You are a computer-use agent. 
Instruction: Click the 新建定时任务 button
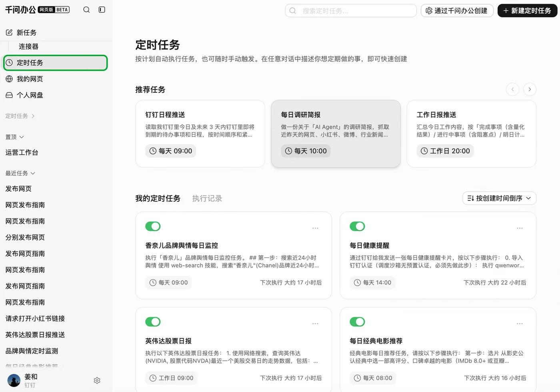tap(527, 11)
